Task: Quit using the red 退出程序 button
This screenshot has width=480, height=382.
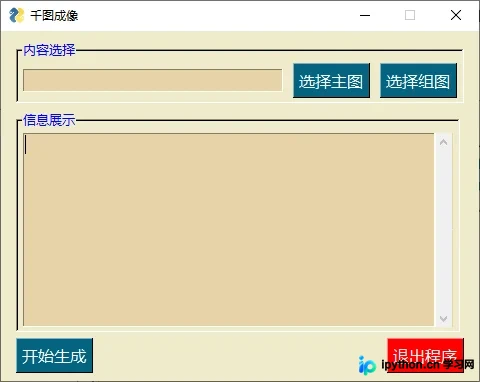Action: click(x=425, y=355)
